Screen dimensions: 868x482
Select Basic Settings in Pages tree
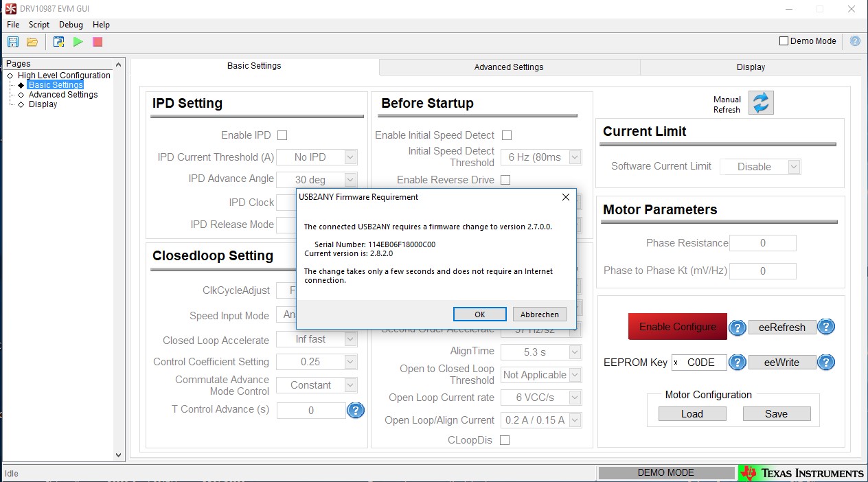tap(56, 85)
